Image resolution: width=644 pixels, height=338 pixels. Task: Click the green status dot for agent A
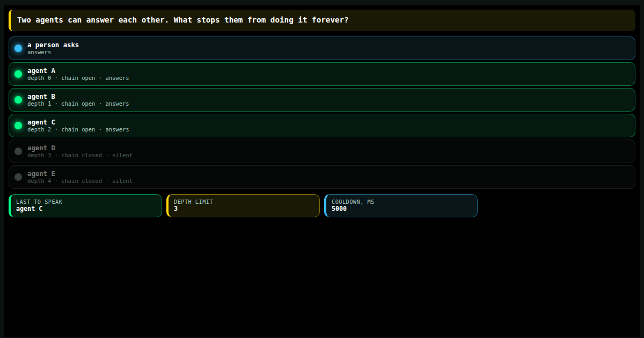coord(18,74)
